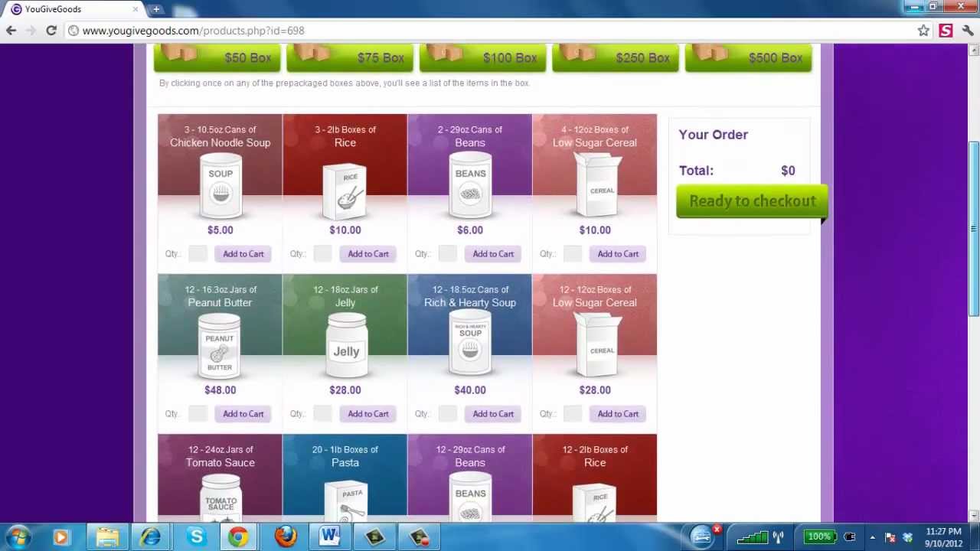This screenshot has width=980, height=551.
Task: Select the $500 Box package
Action: pyautogui.click(x=748, y=58)
